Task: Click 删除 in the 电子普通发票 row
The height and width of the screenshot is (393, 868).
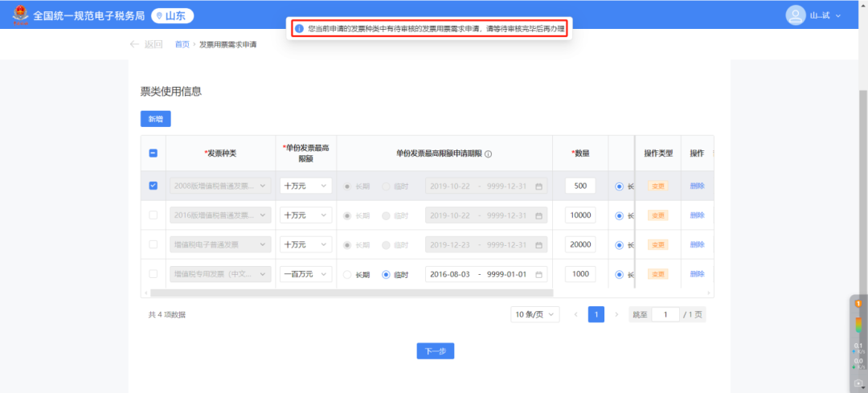Action: click(697, 244)
